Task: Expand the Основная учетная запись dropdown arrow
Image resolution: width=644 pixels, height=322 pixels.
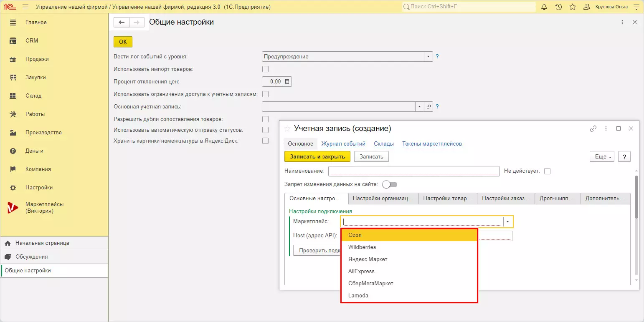Action: [x=420, y=107]
